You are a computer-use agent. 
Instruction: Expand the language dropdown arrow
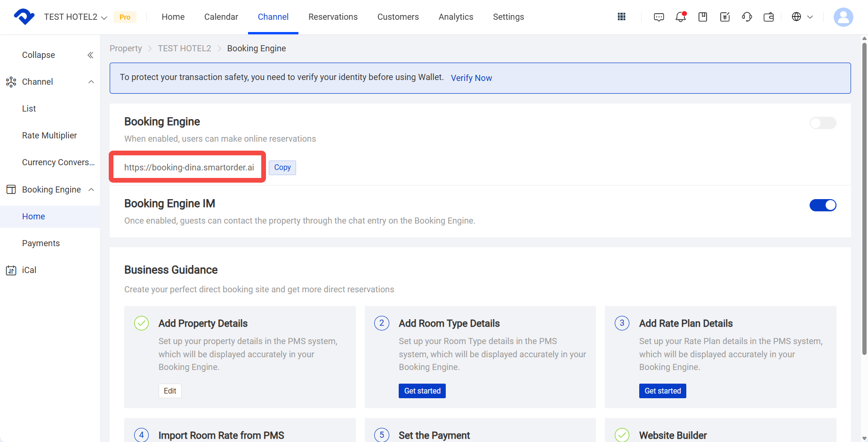click(x=810, y=17)
